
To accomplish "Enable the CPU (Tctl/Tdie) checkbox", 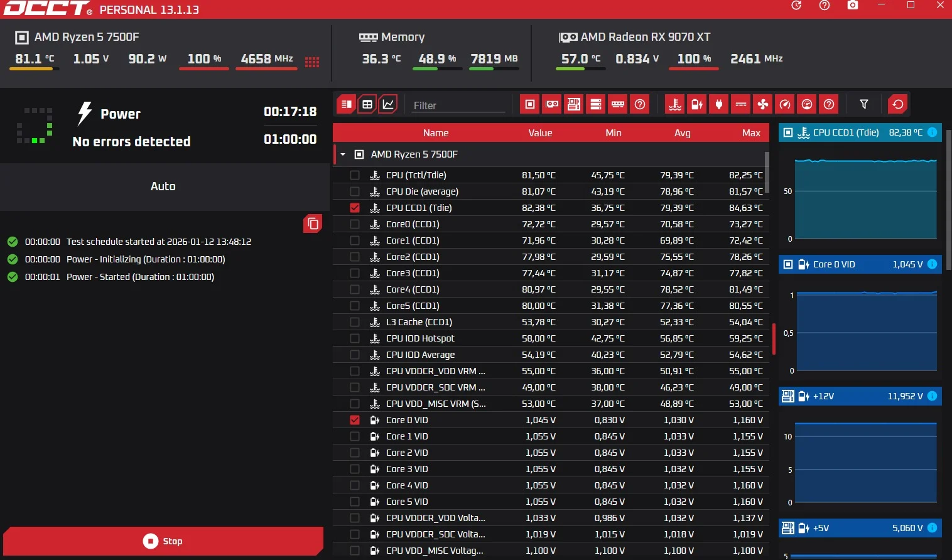I will (355, 175).
